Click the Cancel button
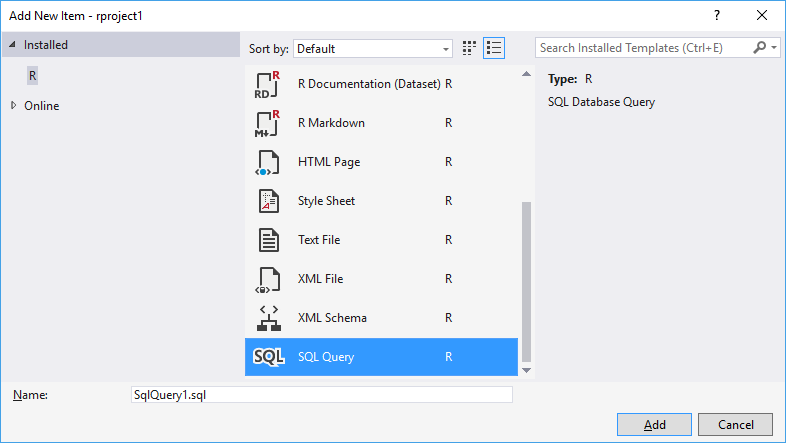This screenshot has width=786, height=443. (x=735, y=424)
